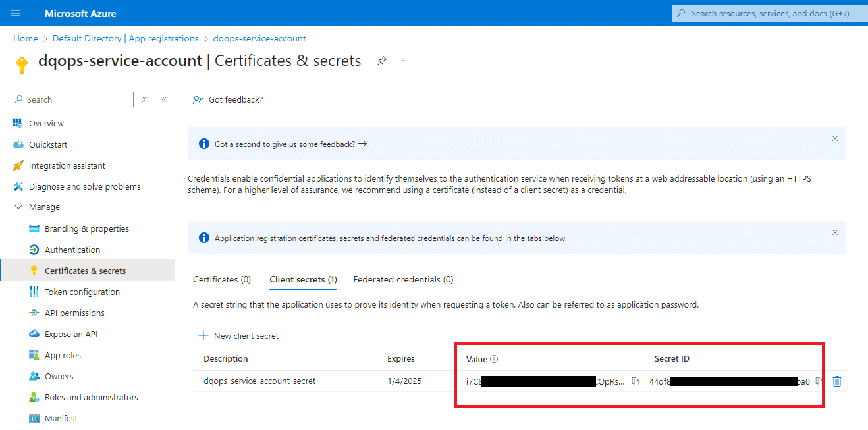This screenshot has height=430, width=868.
Task: Collapse the sidebar with the double chevron
Action: [x=164, y=99]
